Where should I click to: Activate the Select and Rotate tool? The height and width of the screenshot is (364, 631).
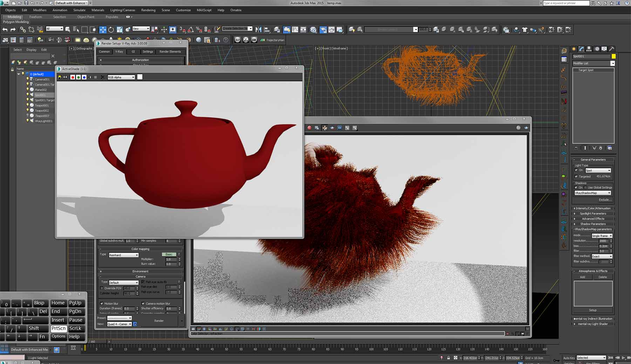[111, 30]
